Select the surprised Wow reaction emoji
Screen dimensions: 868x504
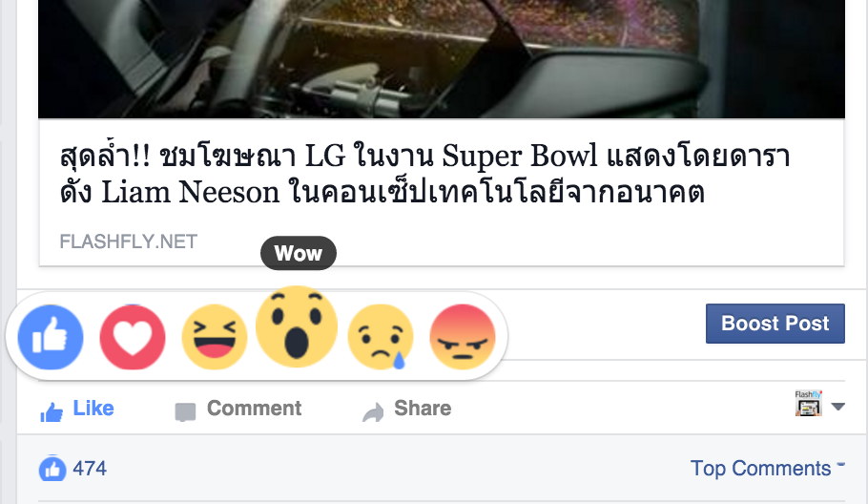(x=297, y=326)
